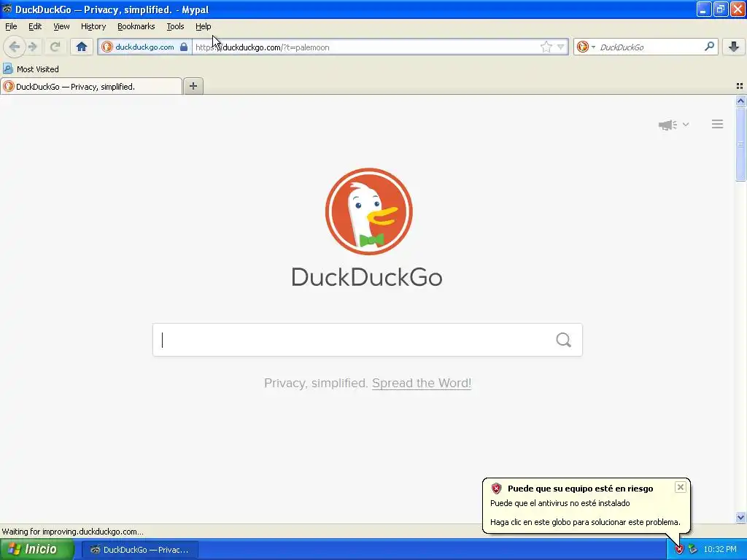Click the page scrollbar down arrow
Viewport: 747px width, 560px height.
(x=740, y=517)
